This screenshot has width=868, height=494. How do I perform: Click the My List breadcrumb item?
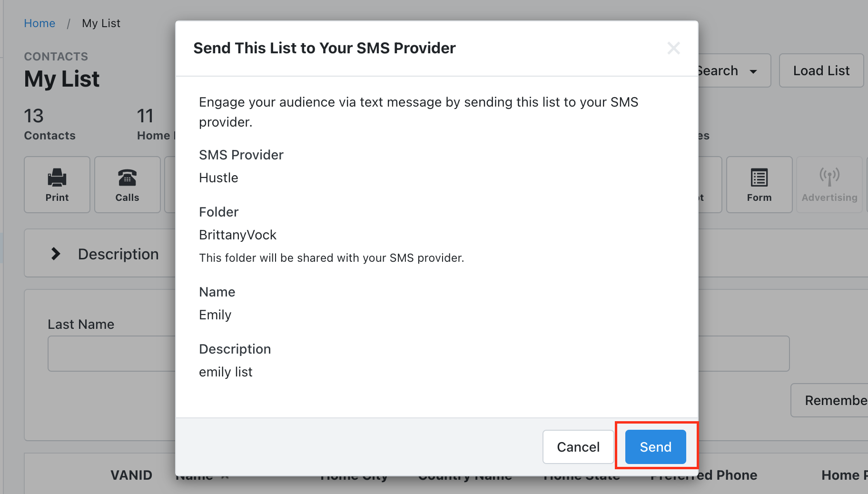coord(101,23)
